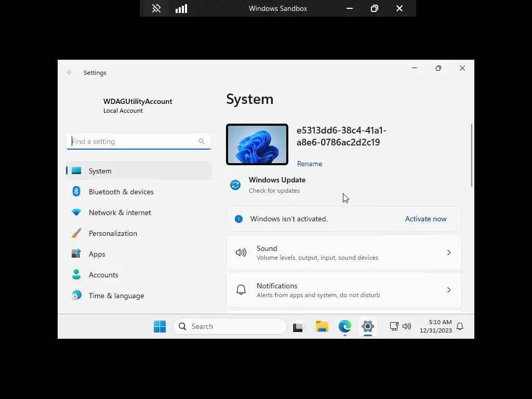This screenshot has height=399, width=532.
Task: Restore down the Windows Sandbox bar
Action: [374, 8]
